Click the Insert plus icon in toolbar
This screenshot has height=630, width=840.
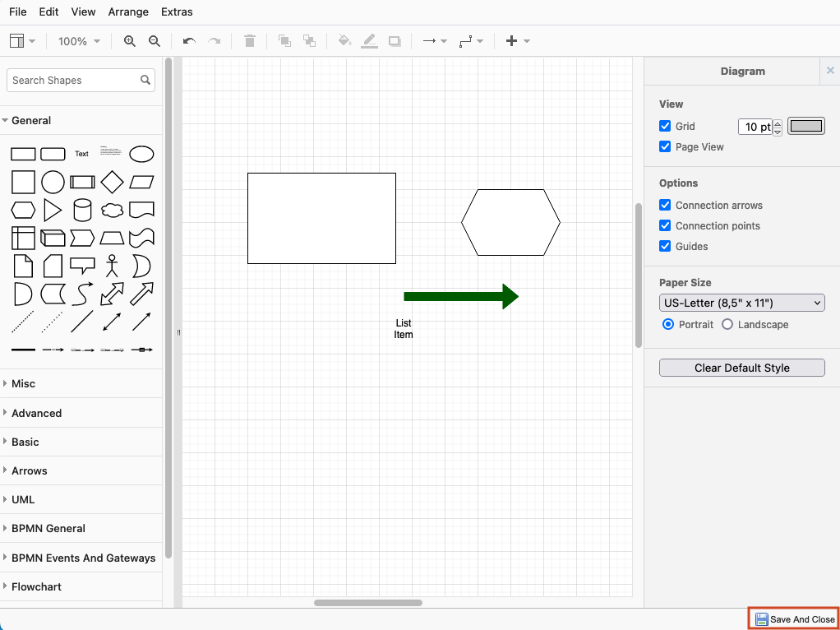pyautogui.click(x=511, y=41)
